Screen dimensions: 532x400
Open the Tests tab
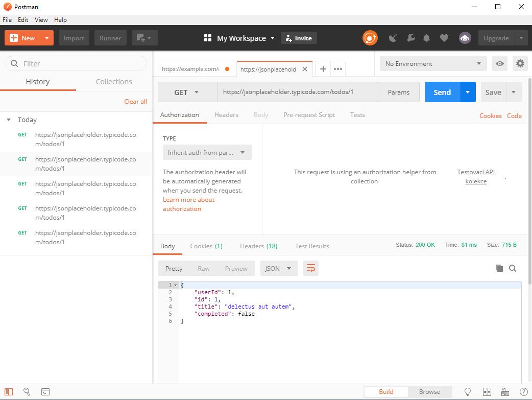357,115
